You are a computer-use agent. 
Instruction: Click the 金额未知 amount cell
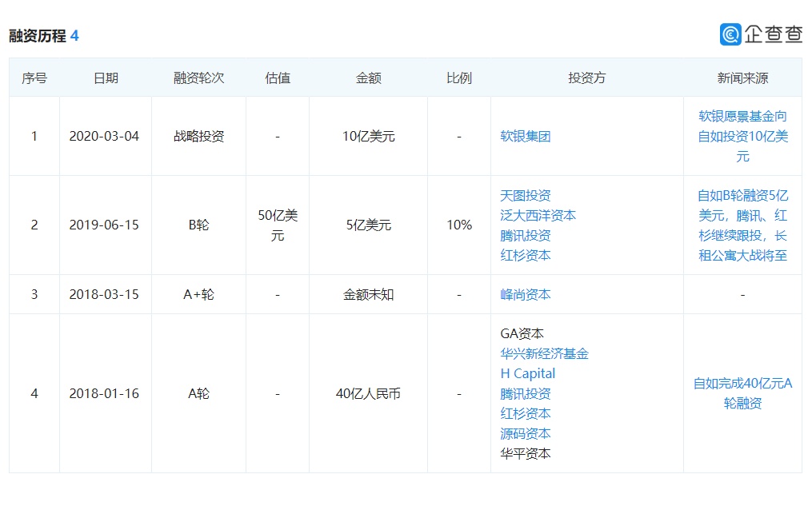[x=368, y=295]
